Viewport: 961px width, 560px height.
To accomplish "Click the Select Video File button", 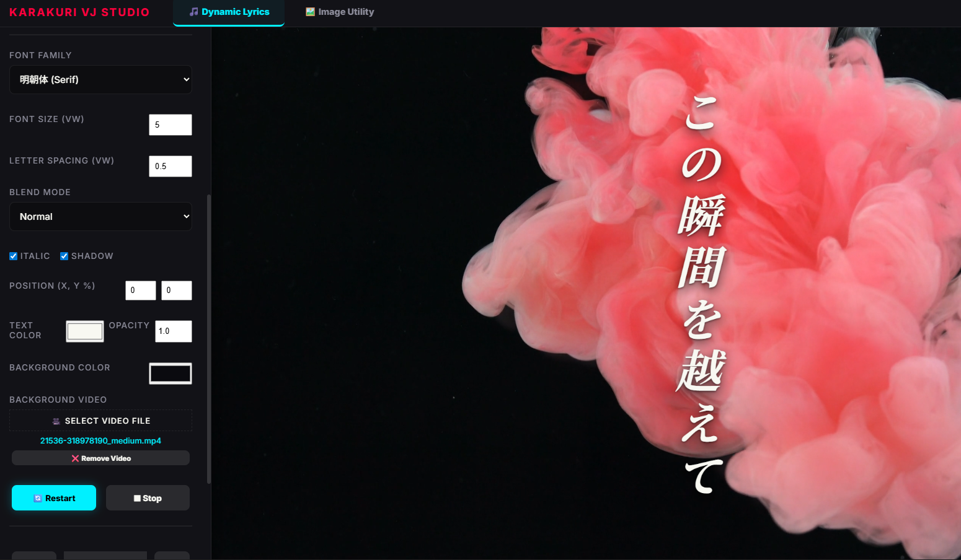I will 100,420.
